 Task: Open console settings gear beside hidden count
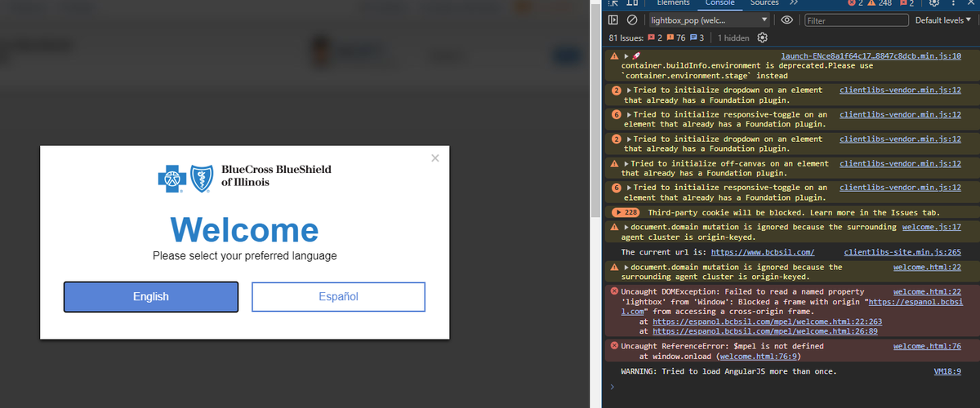point(763,38)
